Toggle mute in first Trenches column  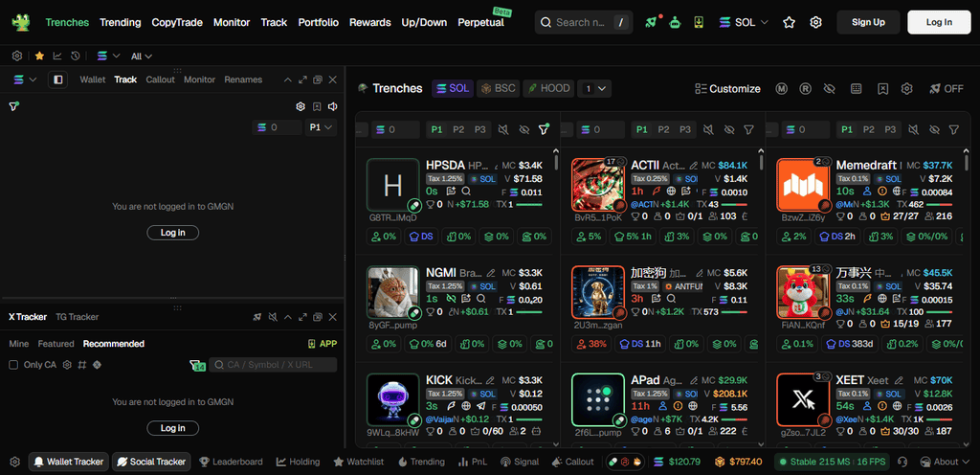coord(503,129)
